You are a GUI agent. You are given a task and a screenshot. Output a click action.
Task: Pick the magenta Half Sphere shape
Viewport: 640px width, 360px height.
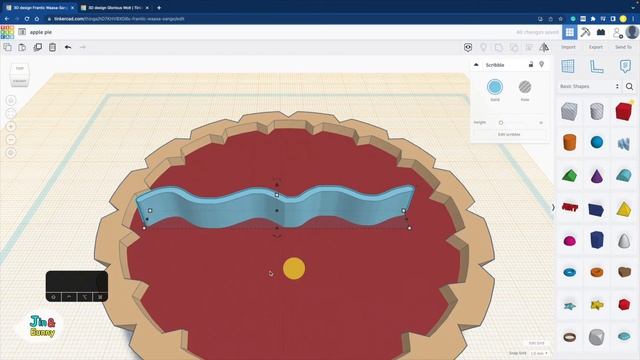pos(569,240)
